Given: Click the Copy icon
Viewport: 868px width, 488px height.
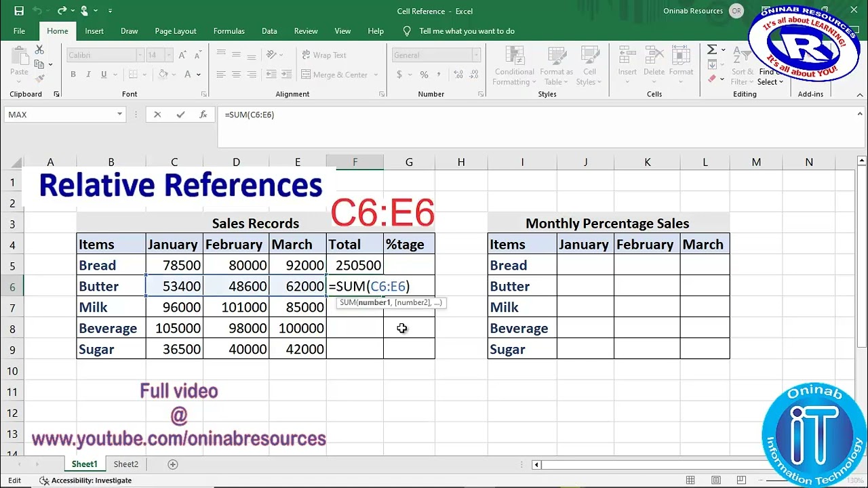Looking at the screenshot, I should point(39,64).
